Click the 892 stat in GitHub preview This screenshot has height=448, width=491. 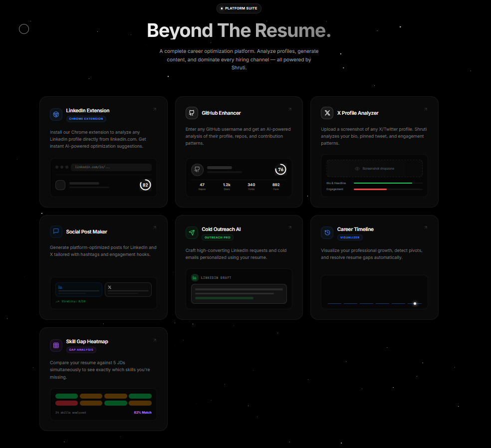(276, 187)
